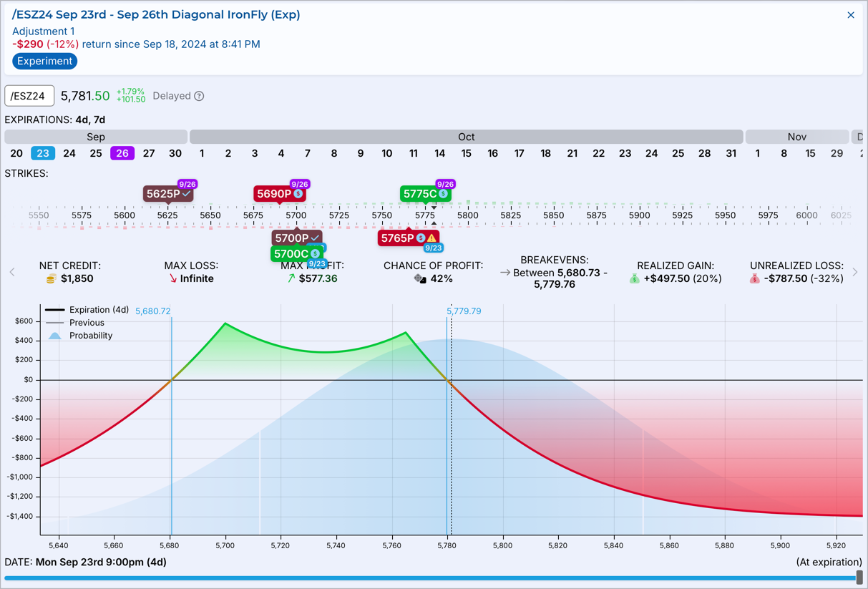
Task: Open the Experiment badge
Action: pos(44,61)
